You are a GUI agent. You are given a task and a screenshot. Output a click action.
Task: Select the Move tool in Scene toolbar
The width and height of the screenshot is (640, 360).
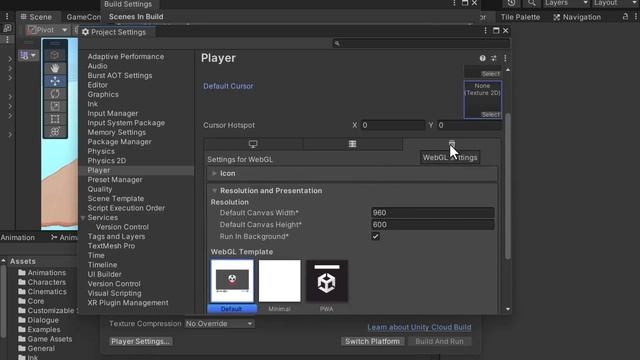55,81
